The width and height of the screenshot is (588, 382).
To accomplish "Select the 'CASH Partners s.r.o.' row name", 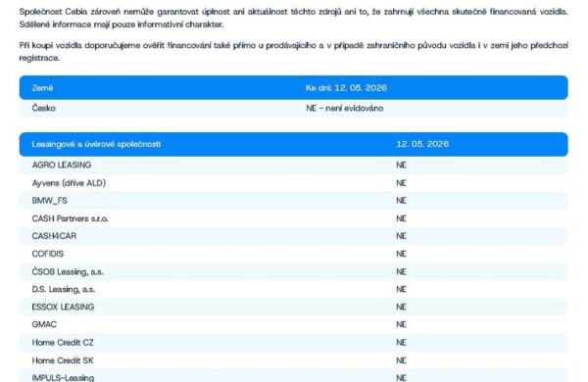I will point(70,218).
